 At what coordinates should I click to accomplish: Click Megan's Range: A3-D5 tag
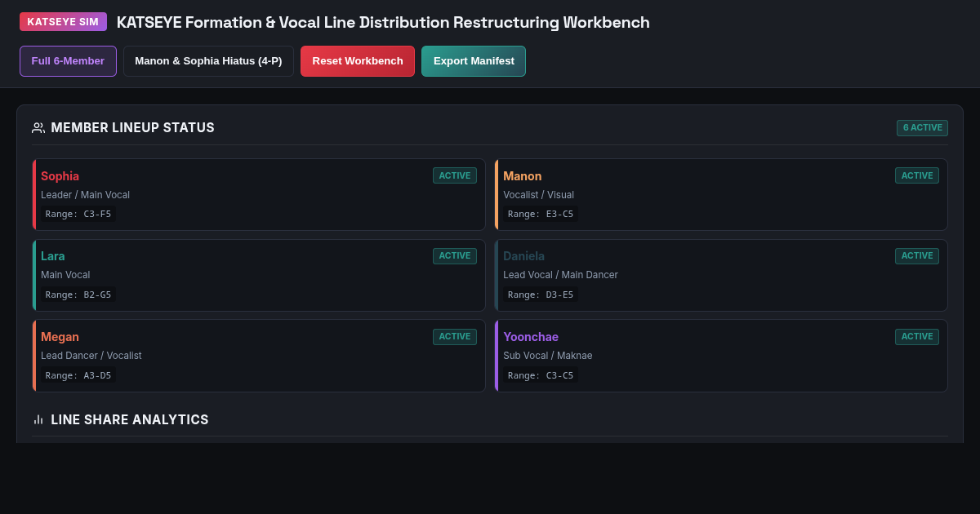coord(78,375)
